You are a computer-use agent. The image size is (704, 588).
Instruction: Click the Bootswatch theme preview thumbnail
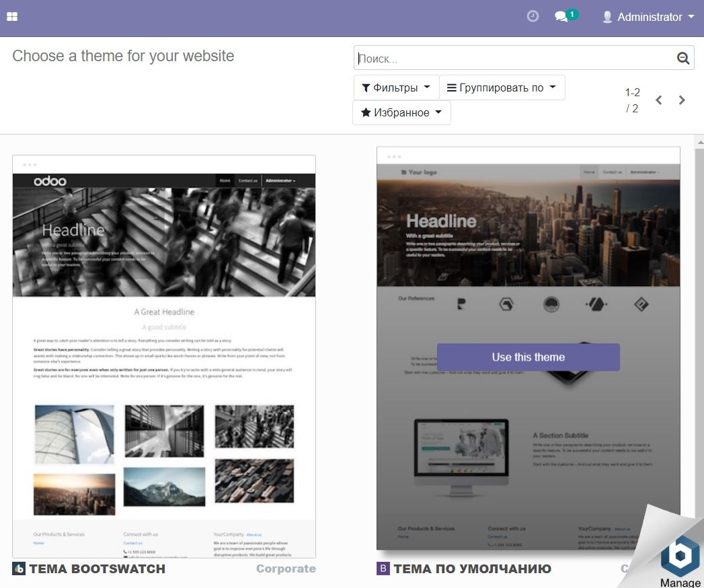[163, 357]
